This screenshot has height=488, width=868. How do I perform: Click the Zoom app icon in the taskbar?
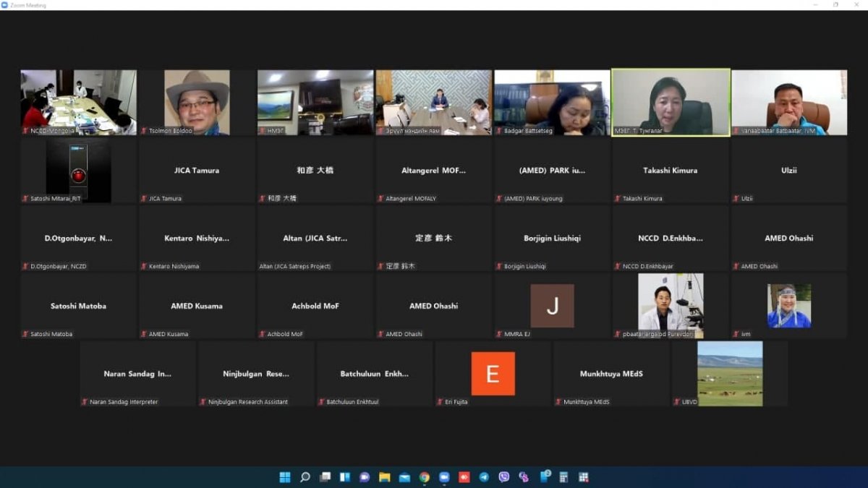tap(444, 477)
